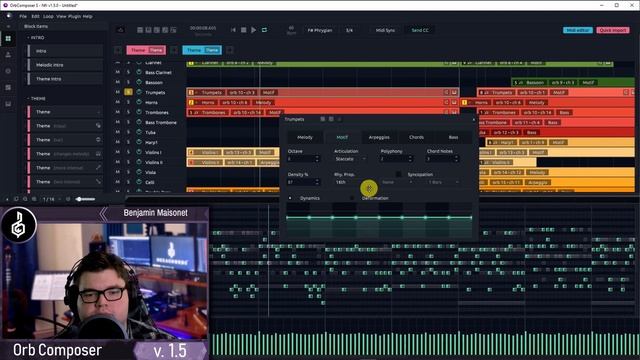This screenshot has width=640, height=360.
Task: Open the Midi editor
Action: point(578,30)
